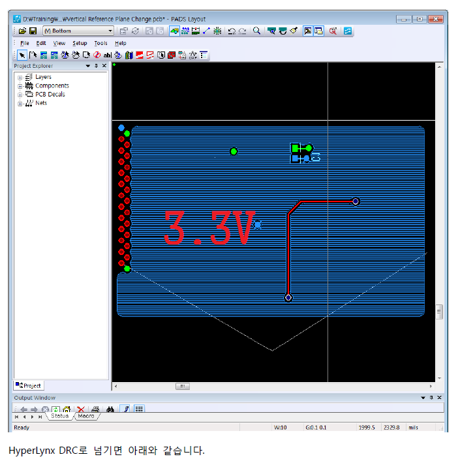The height and width of the screenshot is (476, 458).
Task: Click the Save icon in toolbar
Action: [33, 31]
